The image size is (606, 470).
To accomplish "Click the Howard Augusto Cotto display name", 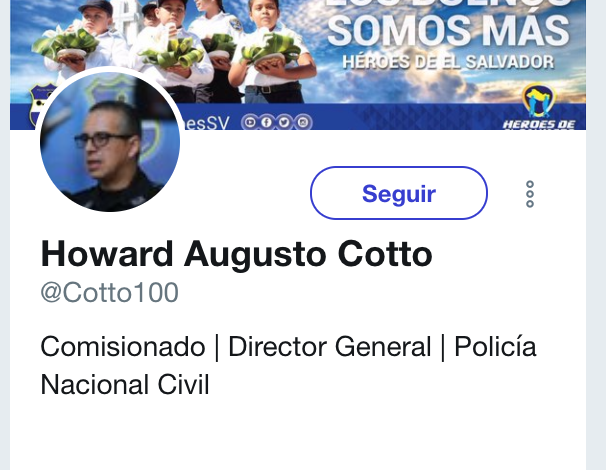I will coord(236,254).
